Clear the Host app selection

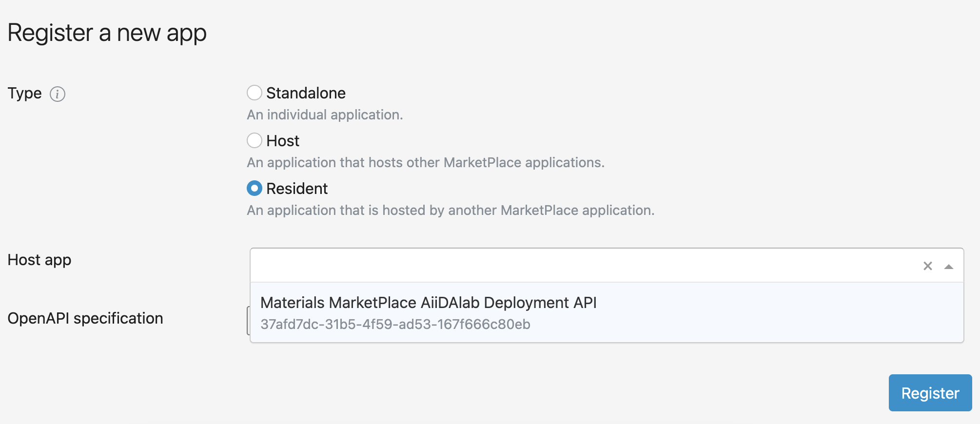[x=928, y=266]
